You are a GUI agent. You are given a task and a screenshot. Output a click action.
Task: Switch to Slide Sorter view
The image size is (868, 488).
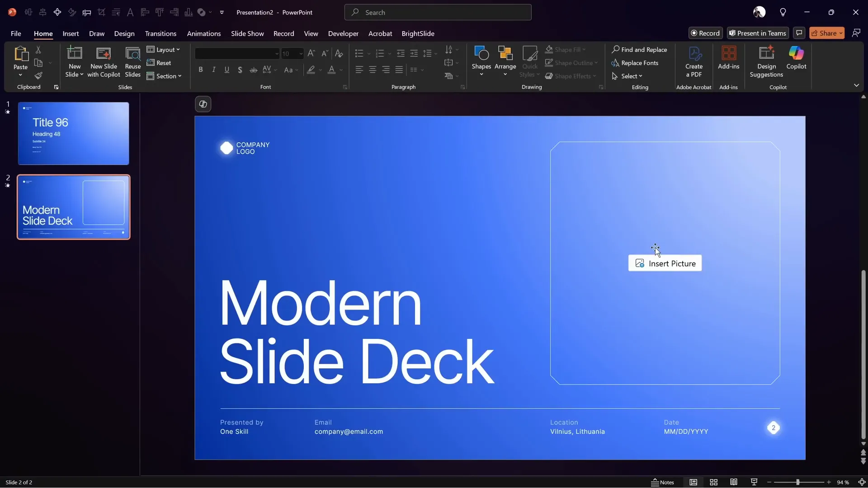tap(713, 482)
